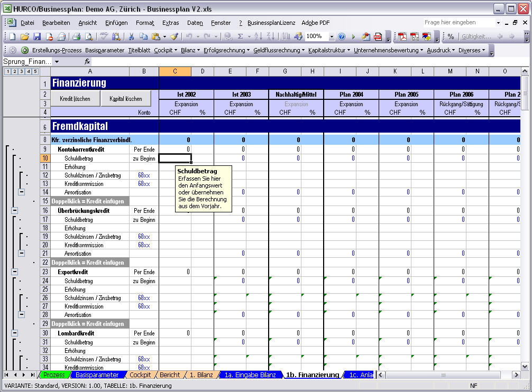Open the Erfolgsrechnung dropdown menu
The height and width of the screenshot is (392, 532).
coord(226,50)
